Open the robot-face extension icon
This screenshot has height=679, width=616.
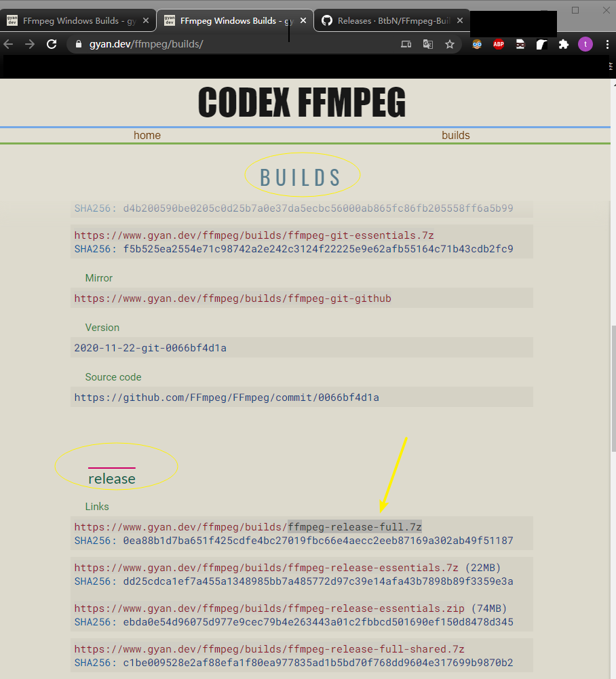coord(520,44)
